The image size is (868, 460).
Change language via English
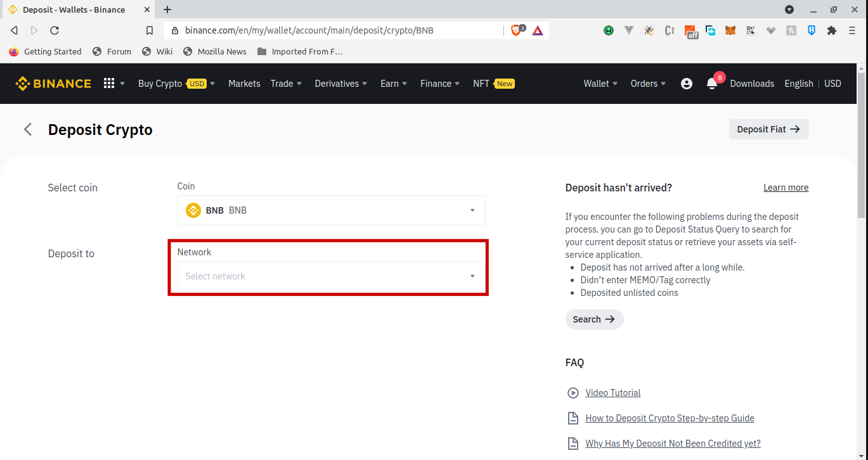click(799, 84)
